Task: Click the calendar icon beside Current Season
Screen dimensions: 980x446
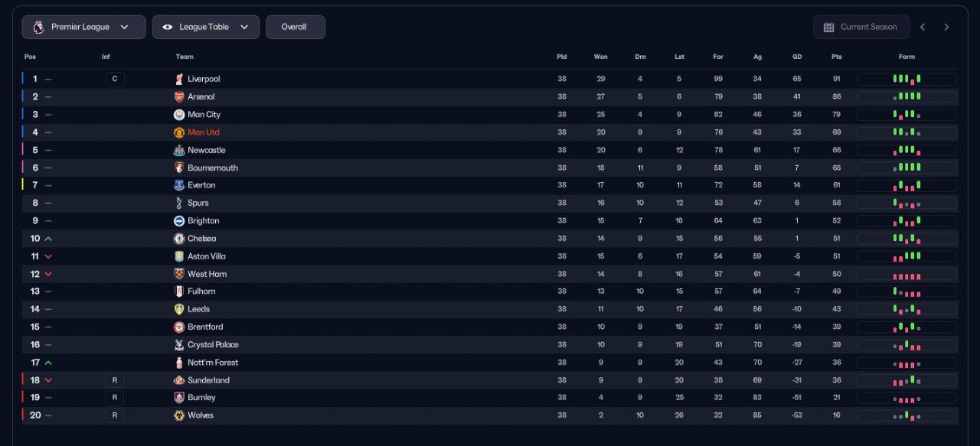Action: 828,28
